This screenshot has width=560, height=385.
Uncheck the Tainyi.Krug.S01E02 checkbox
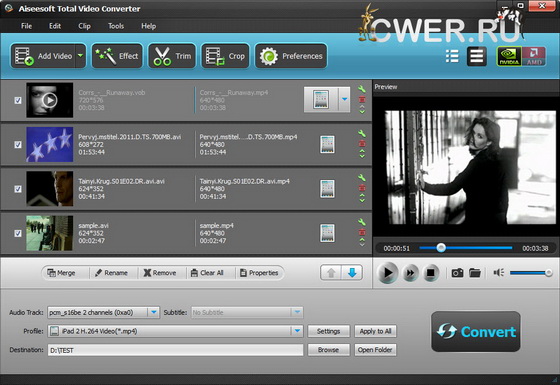pyautogui.click(x=18, y=189)
